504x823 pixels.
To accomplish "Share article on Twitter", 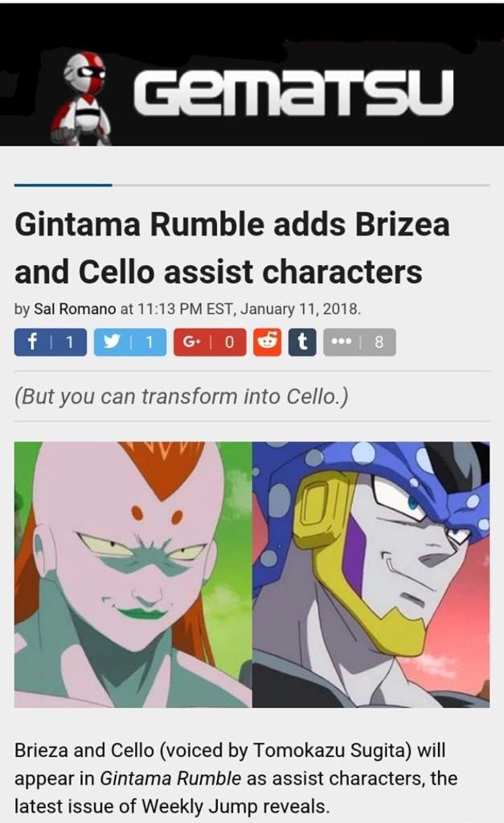I will (129, 342).
